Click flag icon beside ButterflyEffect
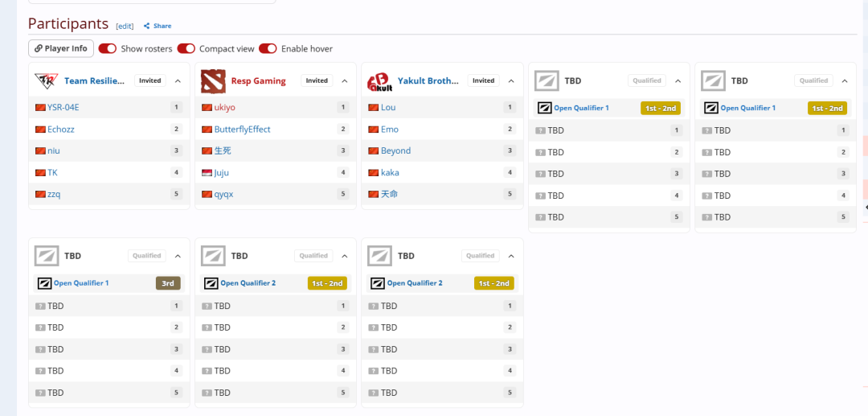 click(207, 129)
